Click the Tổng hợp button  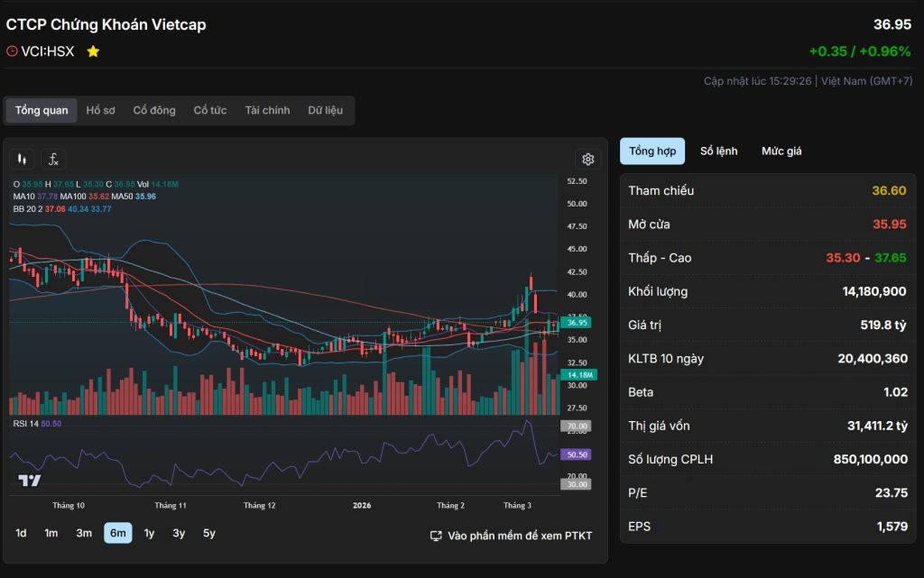click(652, 151)
